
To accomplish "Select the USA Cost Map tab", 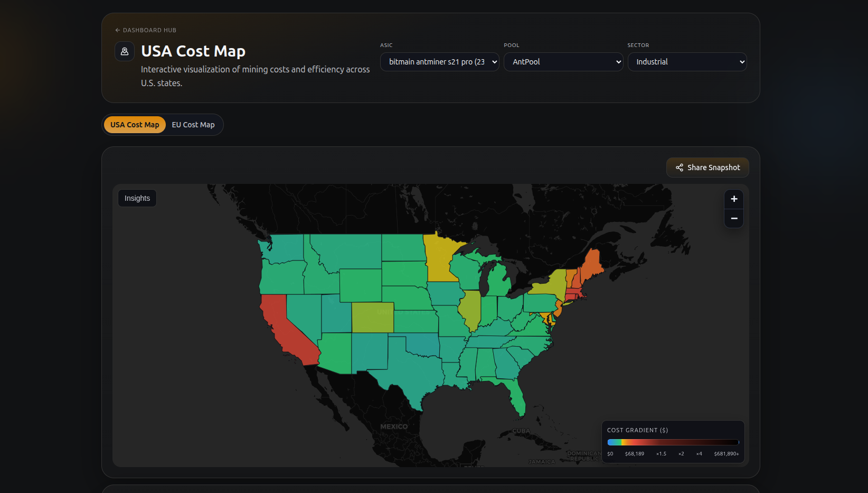I will point(134,125).
